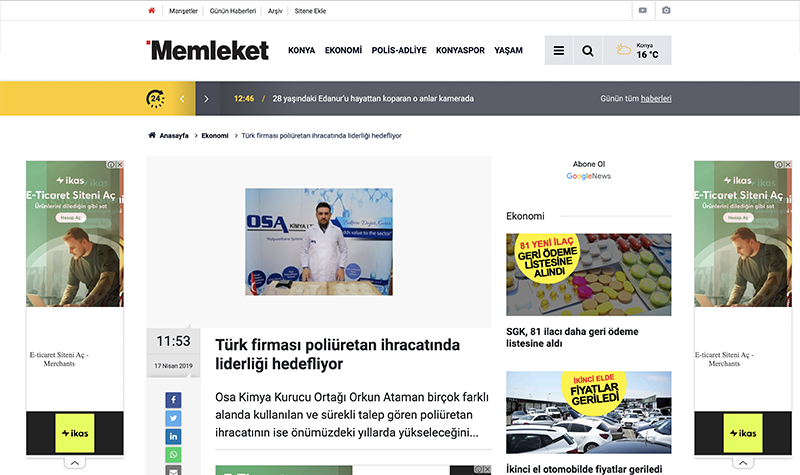Image resolution: width=800 pixels, height=475 pixels.
Task: Open the 'E-ticaret Siteni Aç - Merchants' right ad text
Action: pos(724,359)
